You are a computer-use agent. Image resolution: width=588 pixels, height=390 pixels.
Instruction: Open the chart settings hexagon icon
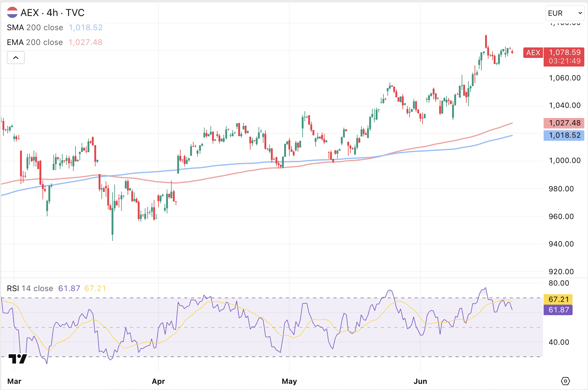click(566, 381)
